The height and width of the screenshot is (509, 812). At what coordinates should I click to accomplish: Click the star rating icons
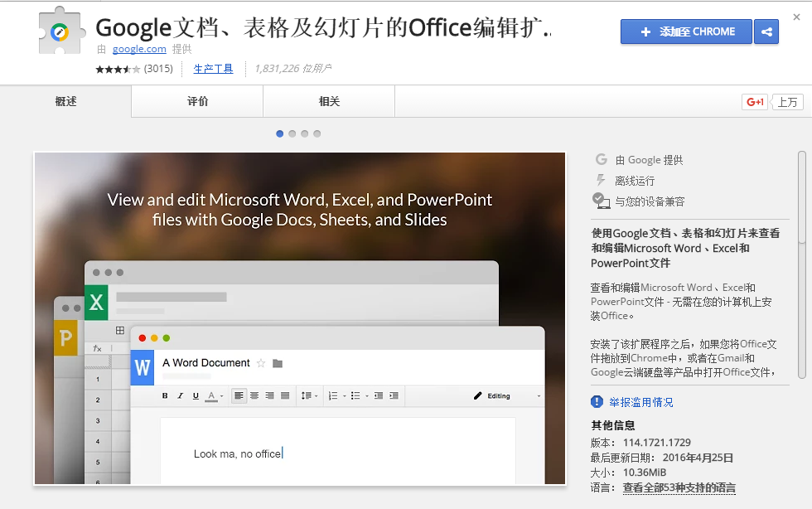(x=118, y=69)
